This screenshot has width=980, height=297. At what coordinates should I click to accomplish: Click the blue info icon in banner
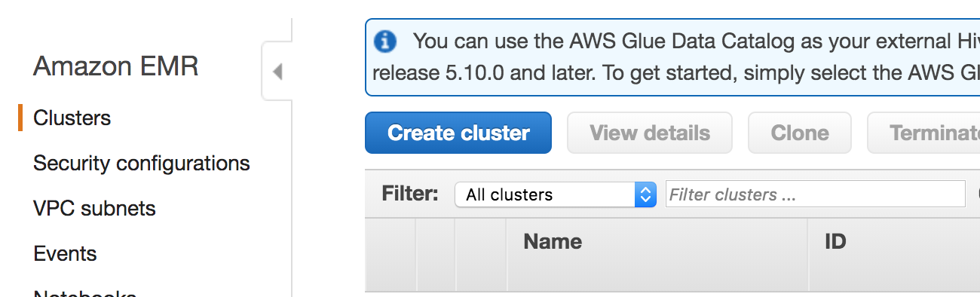pos(385,41)
